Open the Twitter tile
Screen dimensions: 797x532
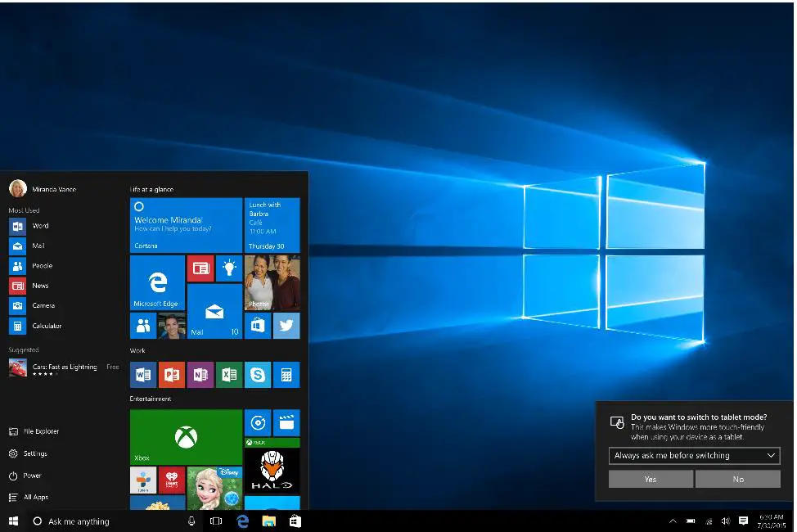point(286,325)
